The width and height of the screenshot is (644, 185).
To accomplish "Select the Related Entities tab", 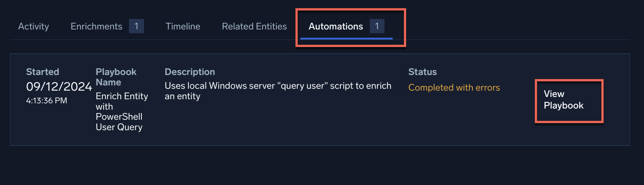I will [x=254, y=26].
